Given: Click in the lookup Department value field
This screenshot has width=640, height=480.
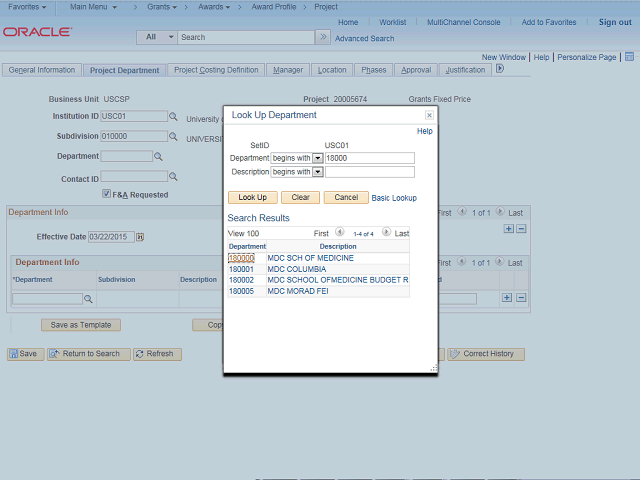Looking at the screenshot, I should point(369,158).
